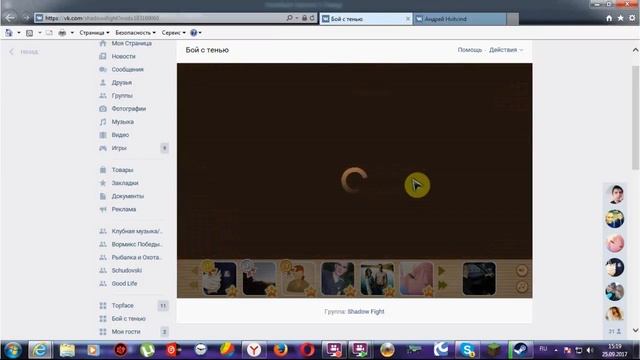This screenshot has height=360, width=640.
Task: Click the Игры notification counter badge
Action: pos(164,148)
